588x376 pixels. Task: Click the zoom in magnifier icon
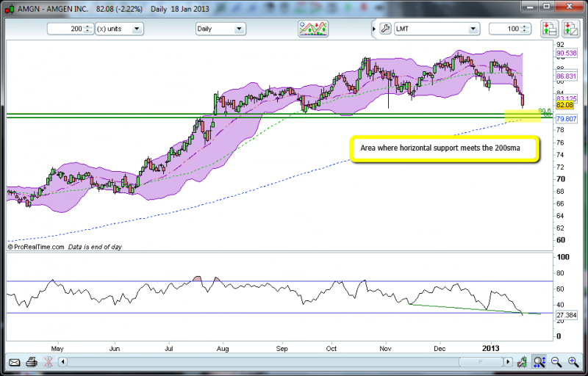(x=573, y=362)
